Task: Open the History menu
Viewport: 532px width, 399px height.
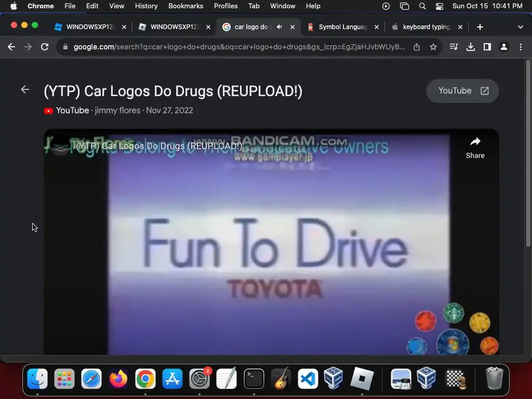Action: pos(146,6)
